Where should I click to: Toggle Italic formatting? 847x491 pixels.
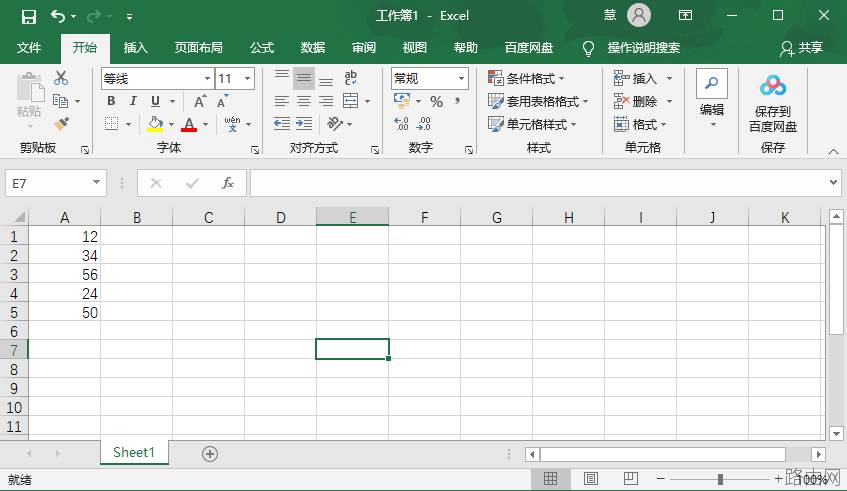[x=133, y=101]
